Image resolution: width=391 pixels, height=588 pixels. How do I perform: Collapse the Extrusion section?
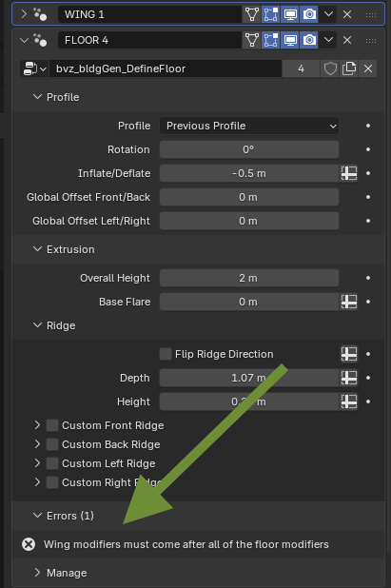64,249
